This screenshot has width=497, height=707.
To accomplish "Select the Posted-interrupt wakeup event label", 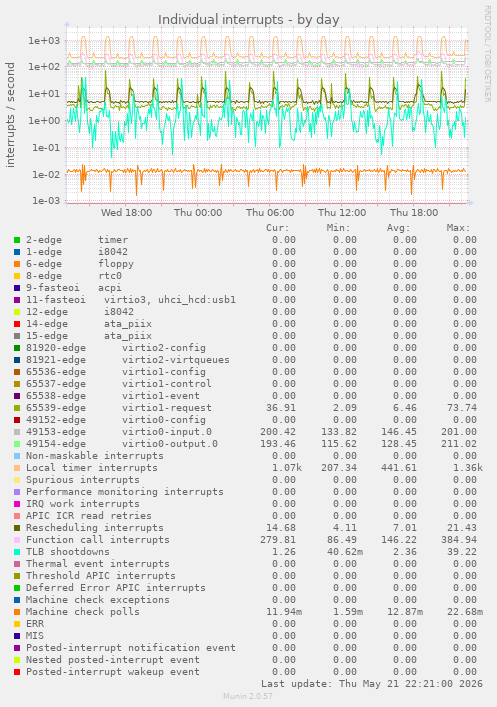I will click(113, 672).
